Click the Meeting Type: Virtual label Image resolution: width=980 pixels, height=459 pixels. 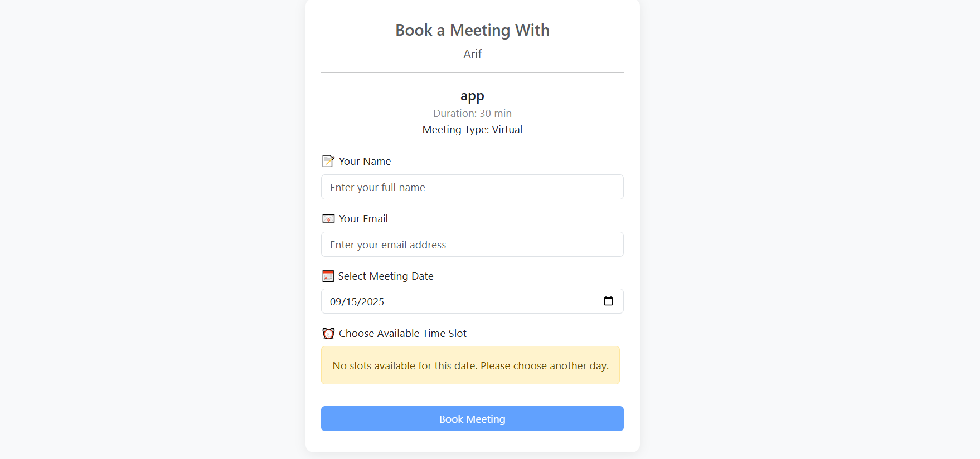472,129
